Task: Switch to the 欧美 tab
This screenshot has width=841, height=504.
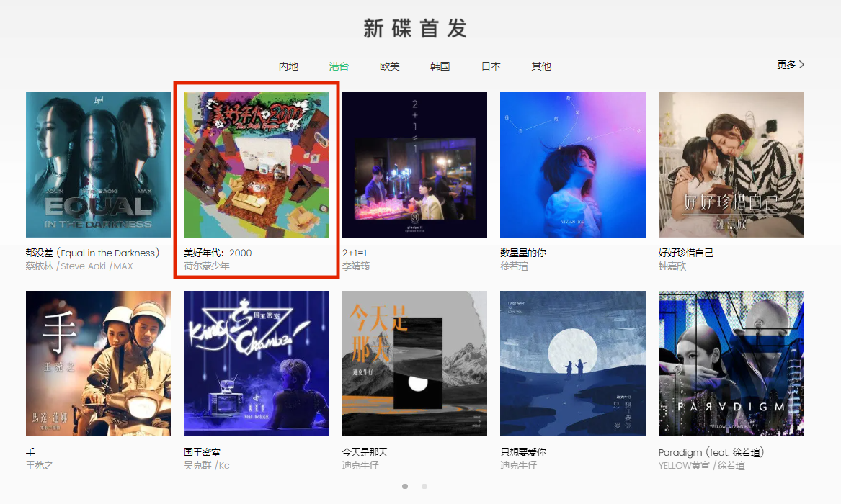Action: click(x=389, y=66)
